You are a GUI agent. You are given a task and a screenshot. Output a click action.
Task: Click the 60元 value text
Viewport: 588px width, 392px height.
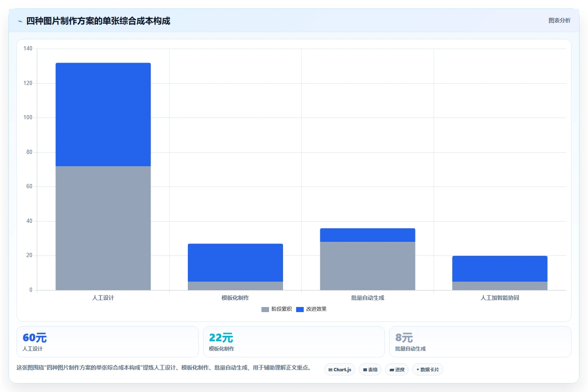(x=35, y=338)
